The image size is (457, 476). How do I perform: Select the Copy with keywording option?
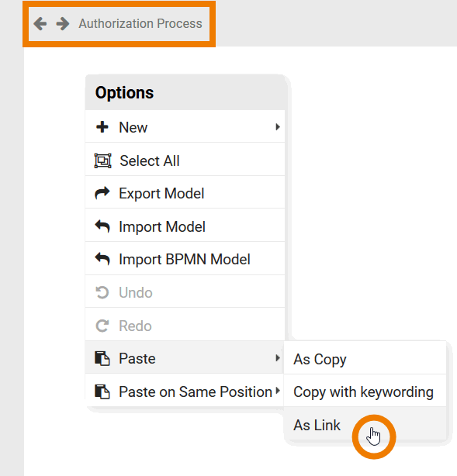[365, 391]
